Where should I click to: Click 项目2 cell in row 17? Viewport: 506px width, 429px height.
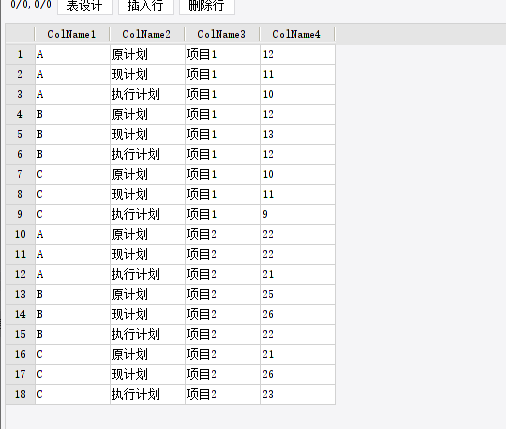coord(223,374)
